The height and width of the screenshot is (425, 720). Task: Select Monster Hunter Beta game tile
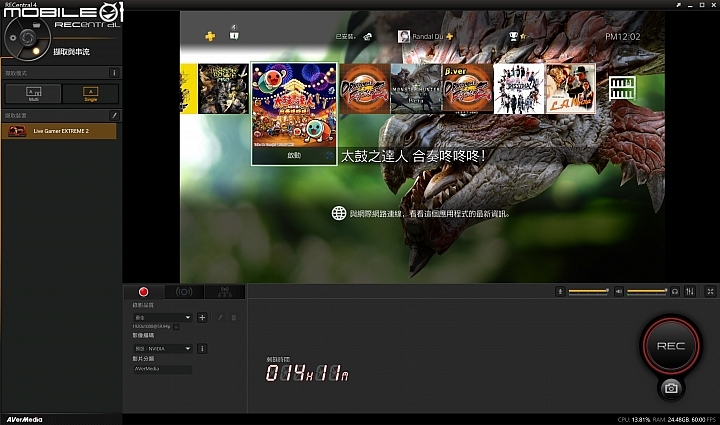pos(416,89)
